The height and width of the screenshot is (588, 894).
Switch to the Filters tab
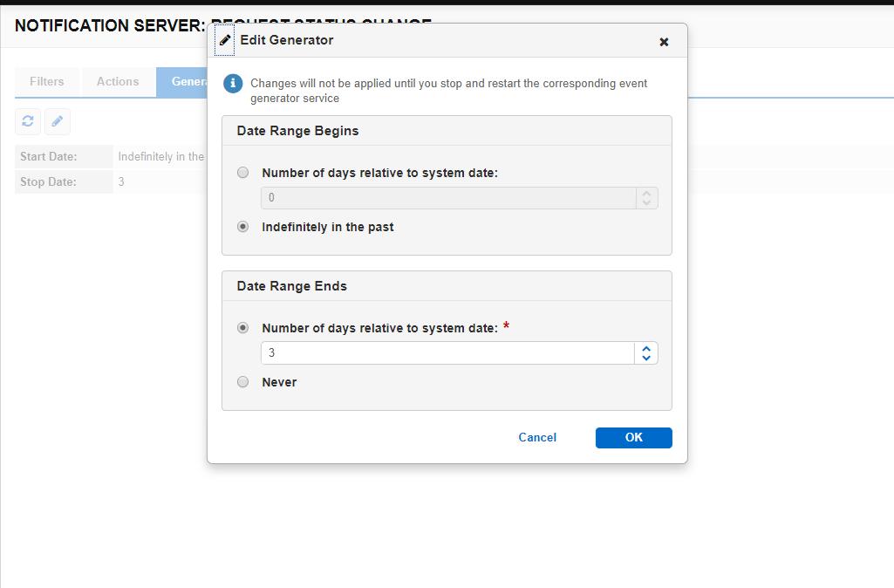pos(46,81)
